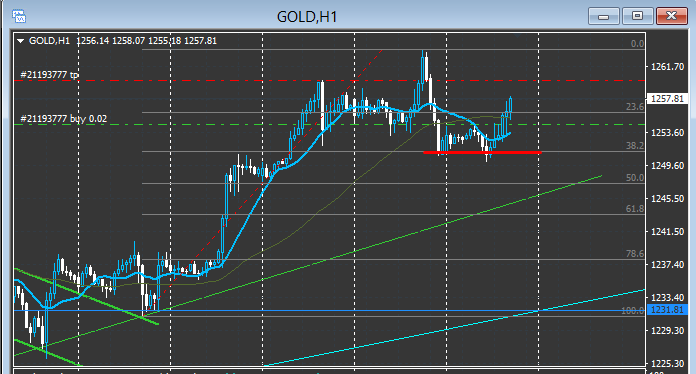Expand the GOLD,H1 chart info triangle

pos(20,41)
